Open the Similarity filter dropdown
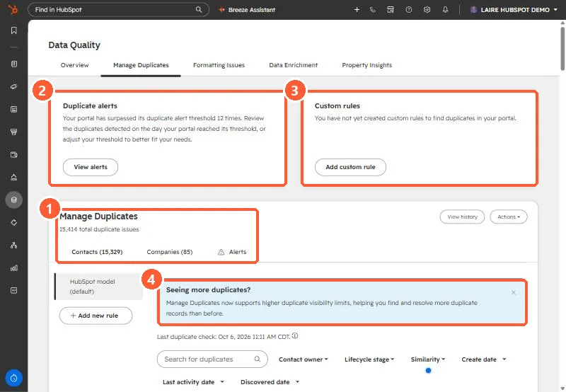The width and height of the screenshot is (566, 392). coord(428,359)
